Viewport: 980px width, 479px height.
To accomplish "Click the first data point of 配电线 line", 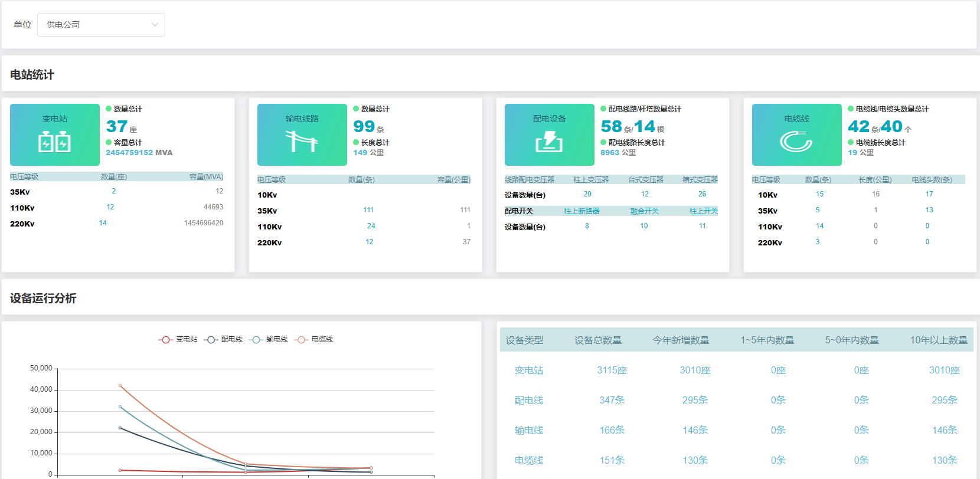I will tap(120, 428).
